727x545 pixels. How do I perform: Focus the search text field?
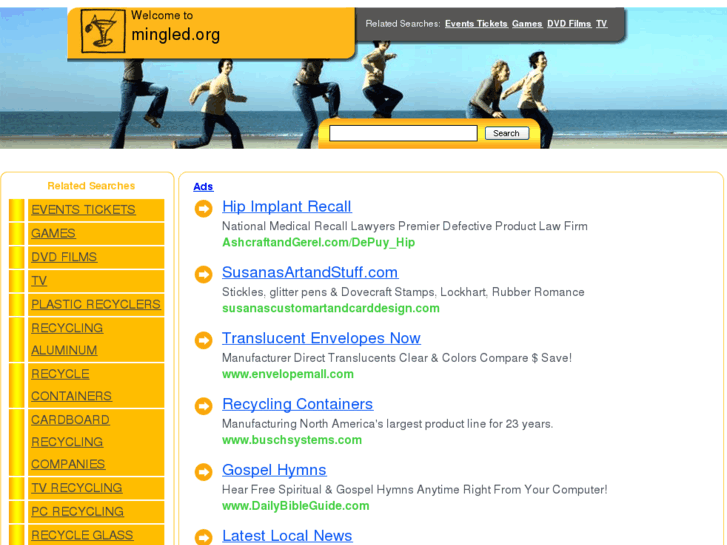tap(403, 134)
